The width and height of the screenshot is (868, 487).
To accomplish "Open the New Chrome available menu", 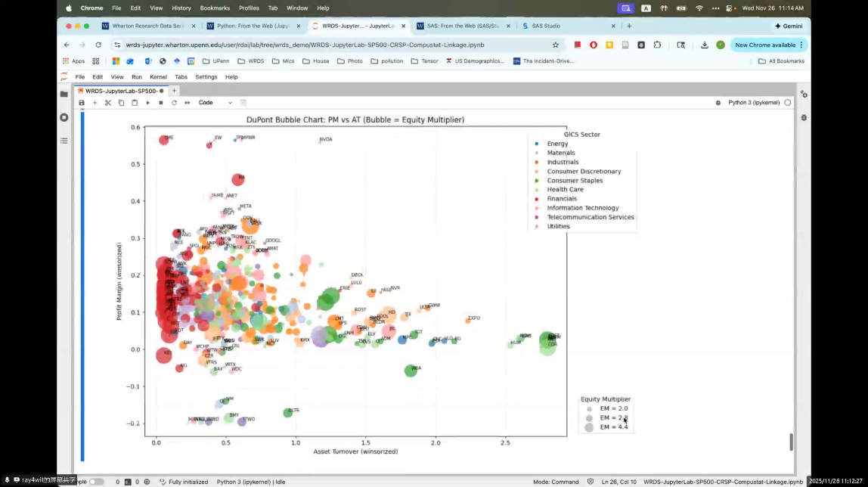I will tap(769, 45).
